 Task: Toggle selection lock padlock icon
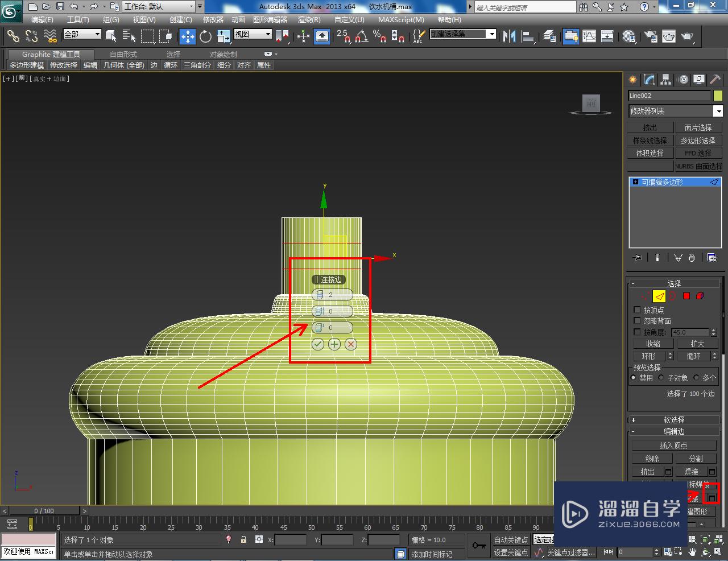pyautogui.click(x=243, y=540)
